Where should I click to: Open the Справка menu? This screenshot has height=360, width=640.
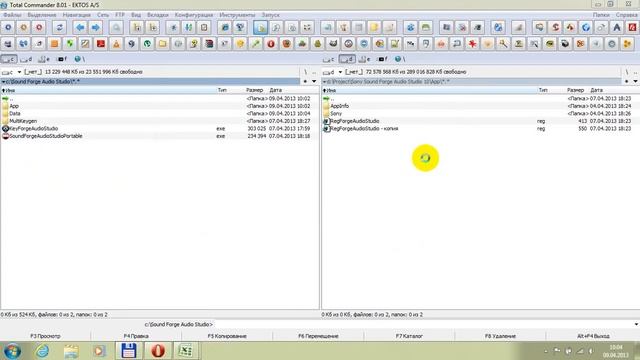pos(627,15)
